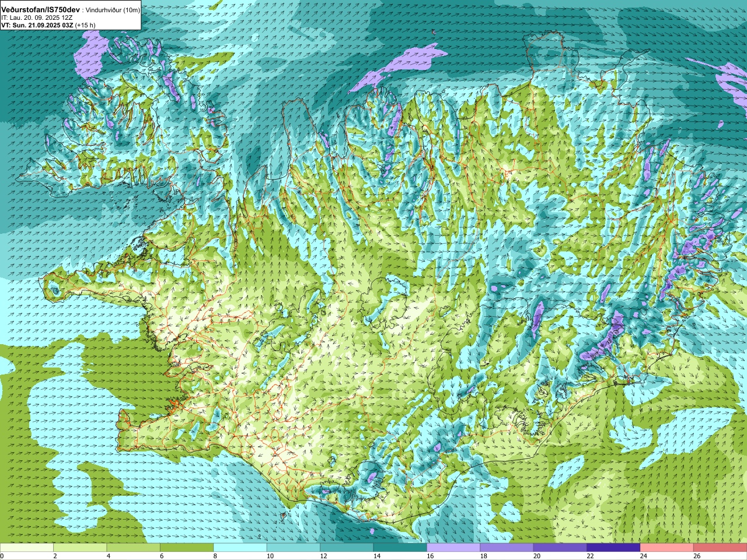Click the '16' legend scale label
The width and height of the screenshot is (747, 560).
point(431,556)
